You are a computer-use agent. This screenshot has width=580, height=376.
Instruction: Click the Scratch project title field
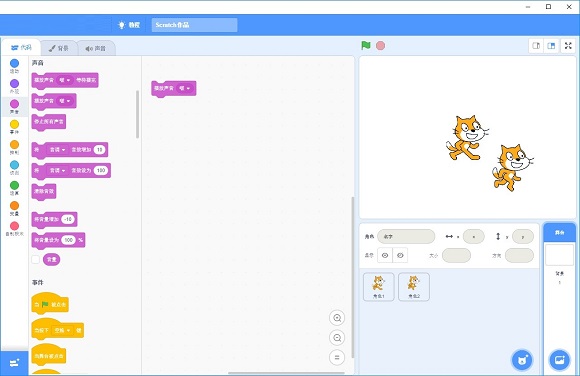(x=195, y=25)
